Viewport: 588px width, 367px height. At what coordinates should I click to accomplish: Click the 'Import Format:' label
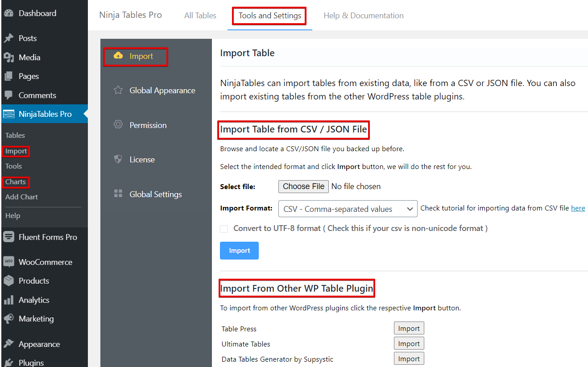pyautogui.click(x=246, y=208)
